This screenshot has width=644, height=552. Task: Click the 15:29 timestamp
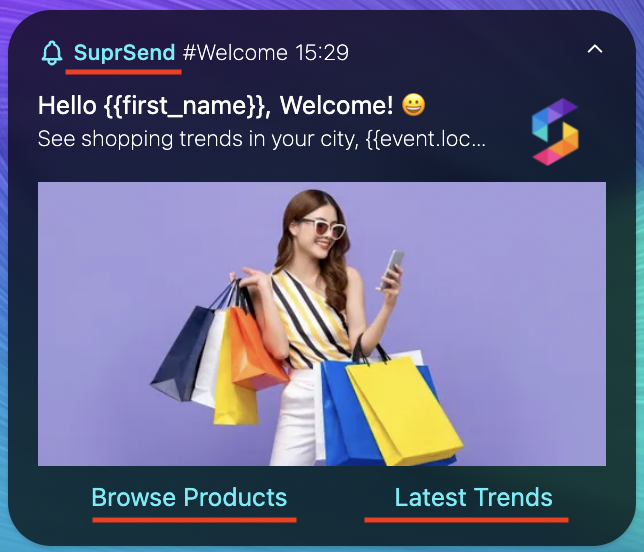[x=322, y=53]
